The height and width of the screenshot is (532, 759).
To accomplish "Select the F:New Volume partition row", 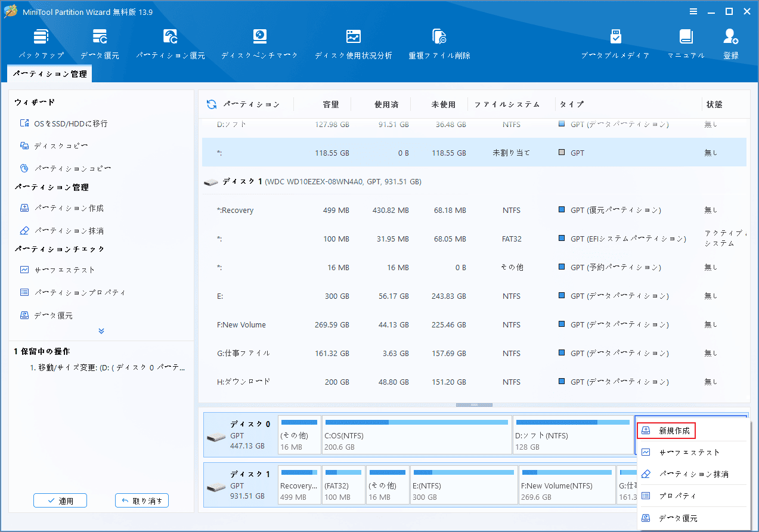I will click(x=474, y=324).
